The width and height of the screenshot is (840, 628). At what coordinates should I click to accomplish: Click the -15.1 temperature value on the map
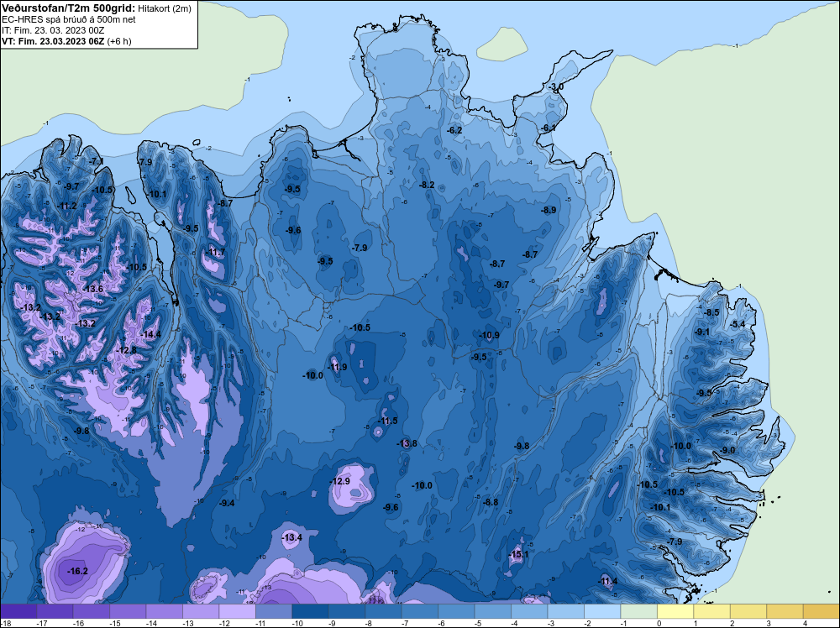tap(518, 554)
